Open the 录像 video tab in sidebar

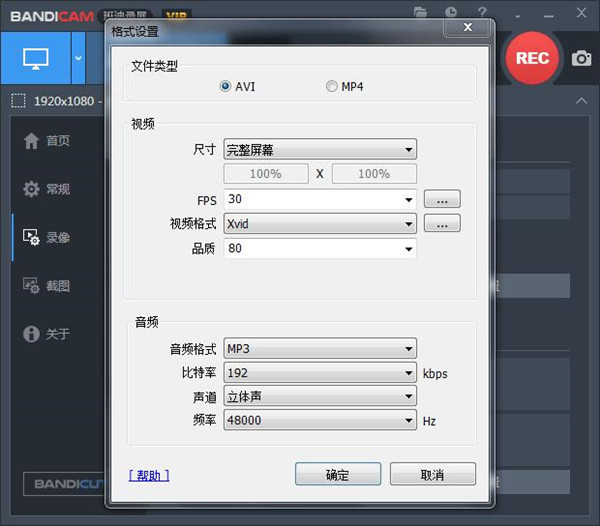coord(47,238)
